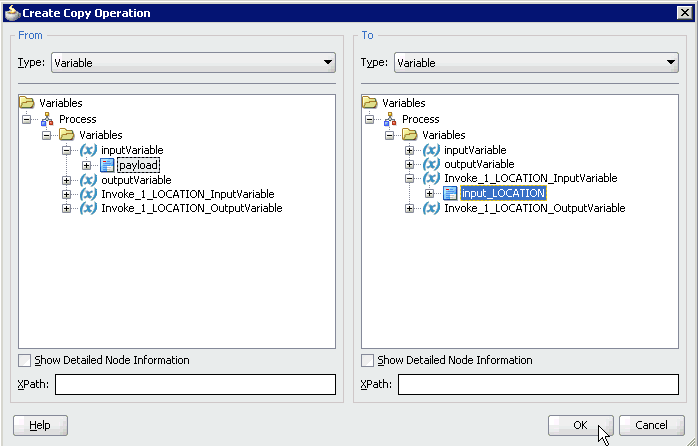Click the dialog title bar application icon
698x446 pixels.
pyautogui.click(x=12, y=12)
